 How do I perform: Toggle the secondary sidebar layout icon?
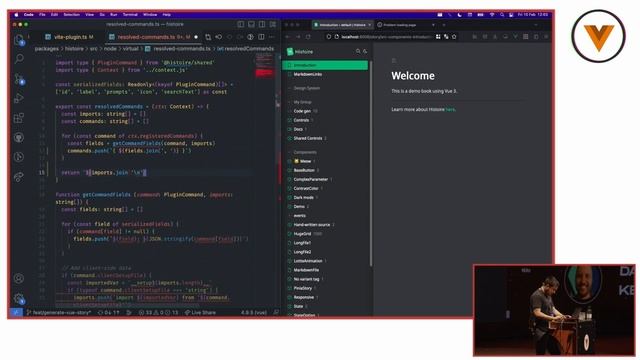pos(262,24)
